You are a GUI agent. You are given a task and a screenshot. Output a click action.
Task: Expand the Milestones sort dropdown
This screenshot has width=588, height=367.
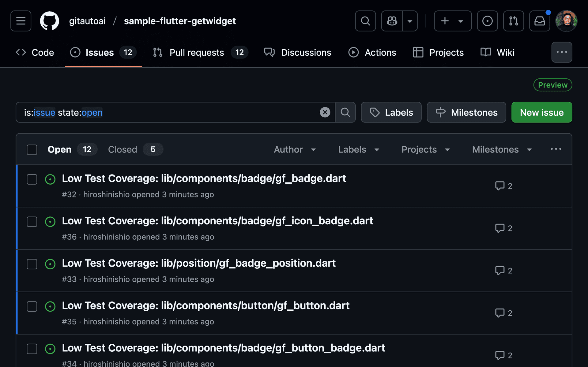pyautogui.click(x=502, y=150)
